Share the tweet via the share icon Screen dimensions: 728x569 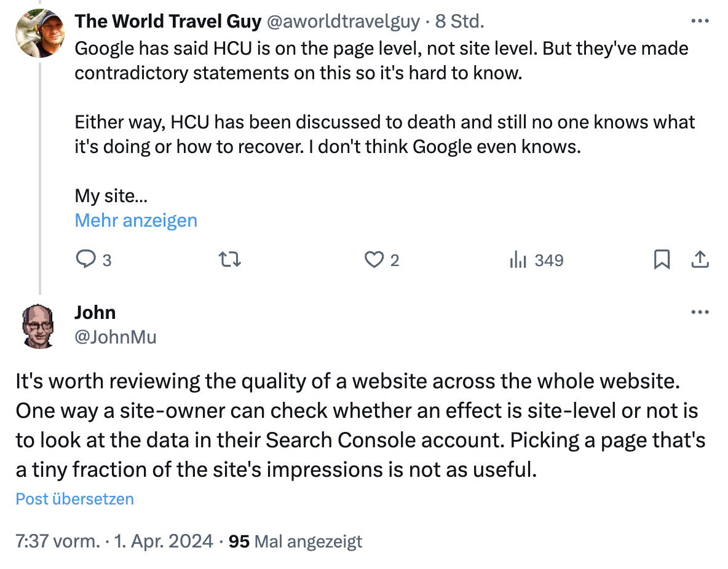[x=700, y=260]
